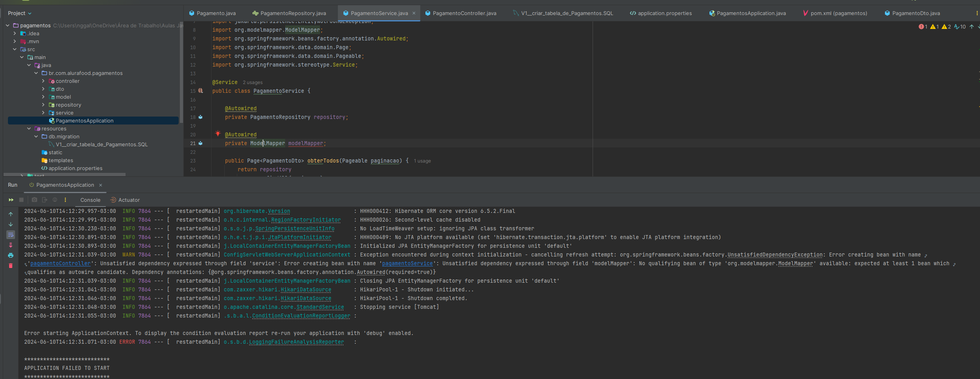Viewport: 980px width, 379px height.
Task: Click the Stop process square button
Action: click(21, 200)
